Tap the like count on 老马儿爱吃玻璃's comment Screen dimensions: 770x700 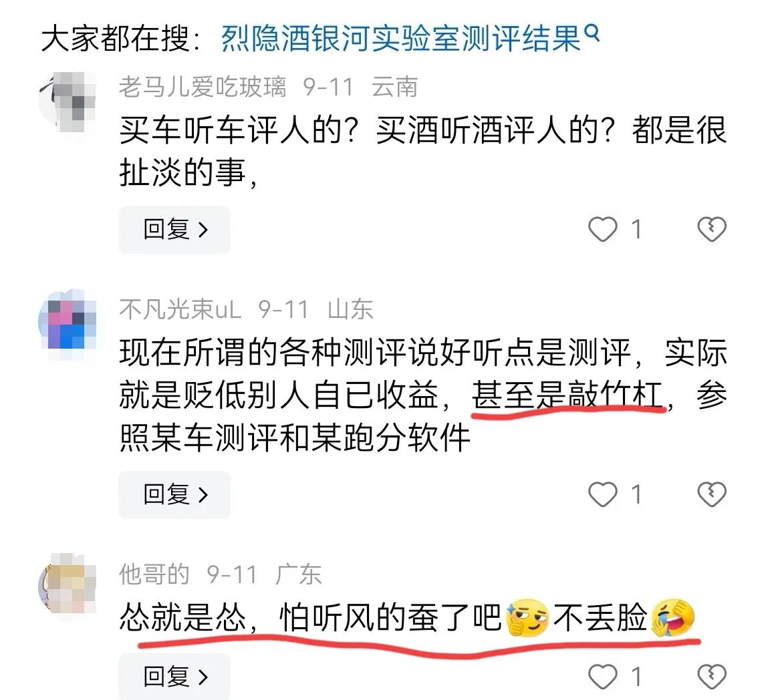point(636,229)
